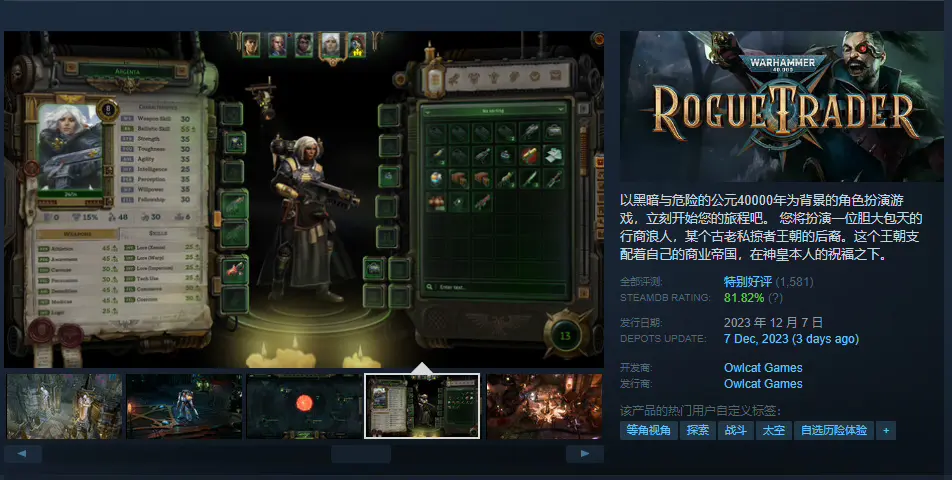Open the Owlcat Games developer link
The height and width of the screenshot is (480, 952).
(x=763, y=368)
